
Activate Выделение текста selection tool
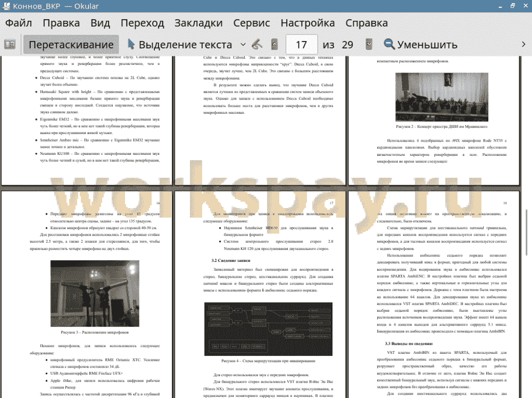pyautogui.click(x=180, y=45)
